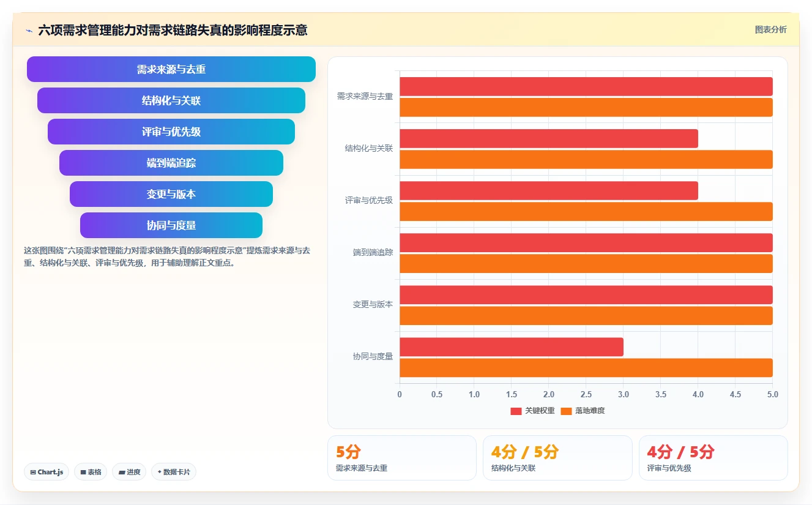The width and height of the screenshot is (812, 505).
Task: Click the description paragraph under the funnel
Action: click(x=166, y=257)
